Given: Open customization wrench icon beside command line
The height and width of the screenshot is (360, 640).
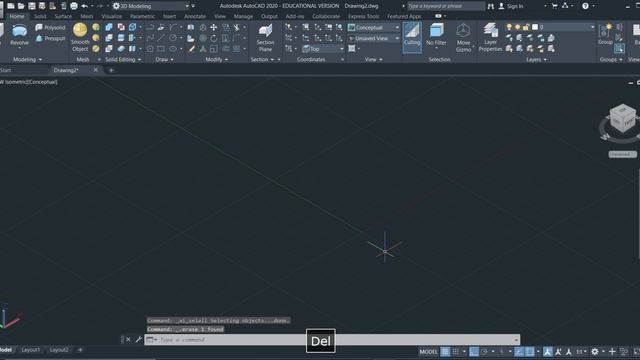Looking at the screenshot, I should pos(138,339).
